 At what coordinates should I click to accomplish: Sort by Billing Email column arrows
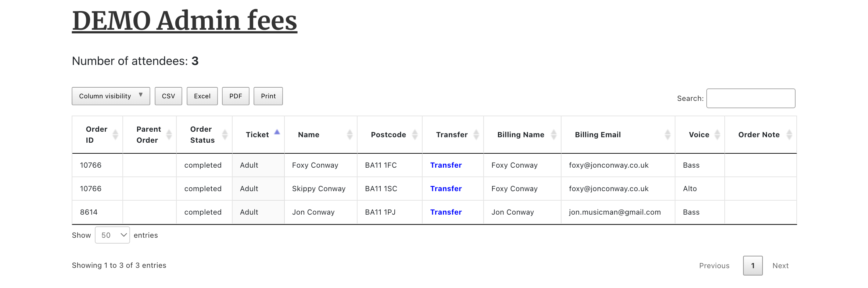point(667,135)
